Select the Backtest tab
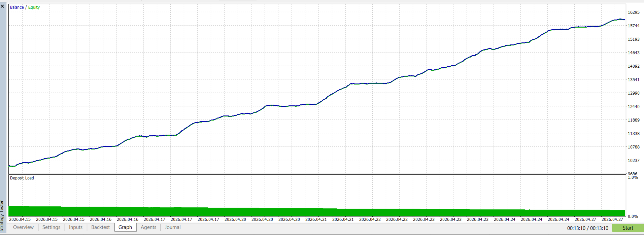This screenshot has height=235, width=644. pyautogui.click(x=100, y=227)
